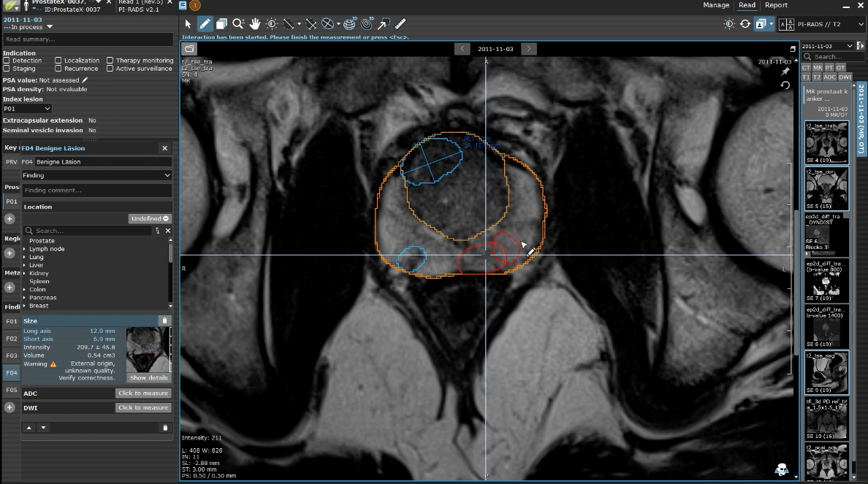Viewport: 868px width, 484px height.
Task: Select the 3D contour segmentation tool
Action: (x=367, y=24)
